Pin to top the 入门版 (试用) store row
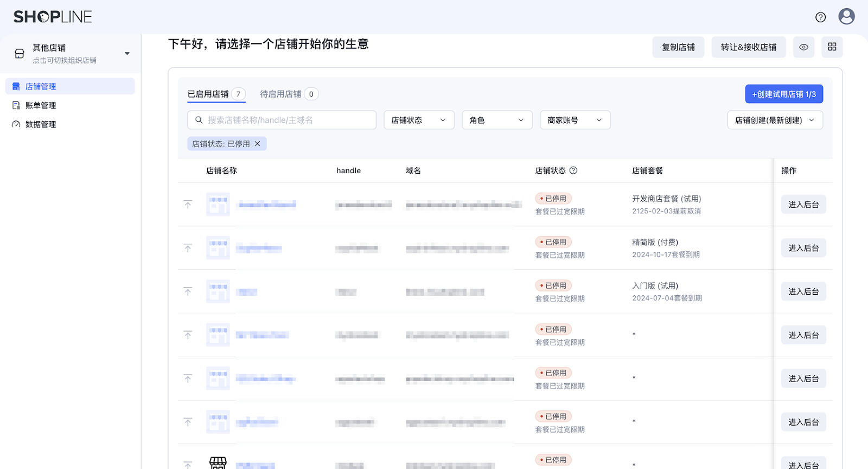Viewport: 868px width, 469px height. pyautogui.click(x=188, y=291)
